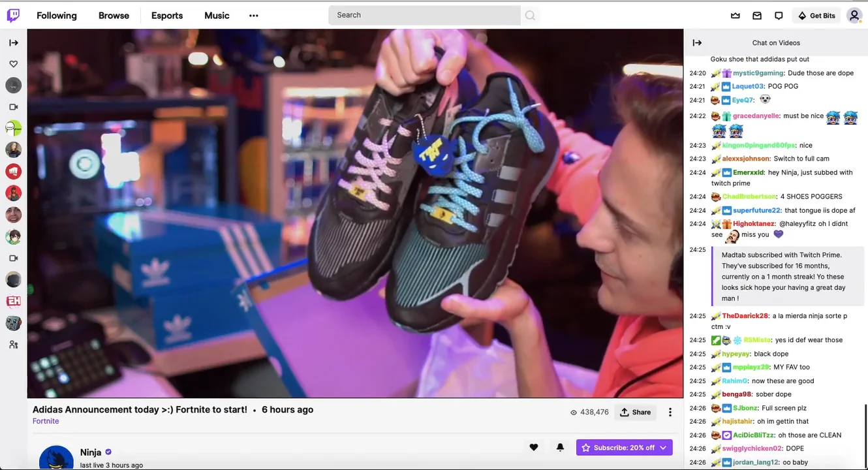868x470 pixels.
Task: Click the skull emote in EyeQ7 message
Action: [x=765, y=100]
